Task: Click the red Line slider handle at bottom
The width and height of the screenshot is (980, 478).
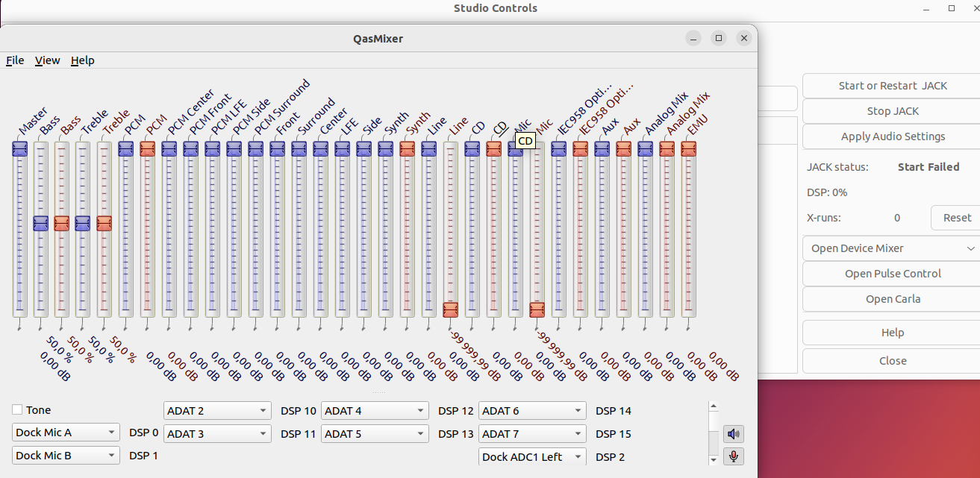Action: tap(450, 309)
